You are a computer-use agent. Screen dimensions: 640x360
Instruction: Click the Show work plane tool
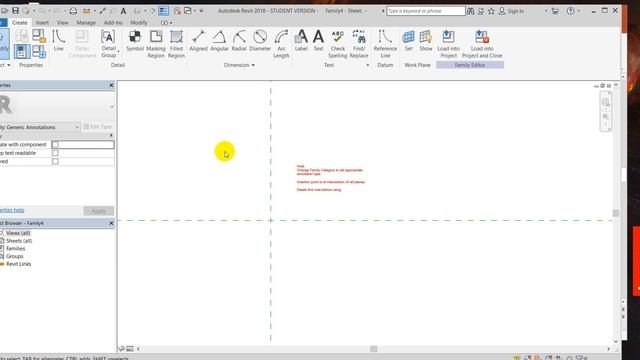[426, 40]
